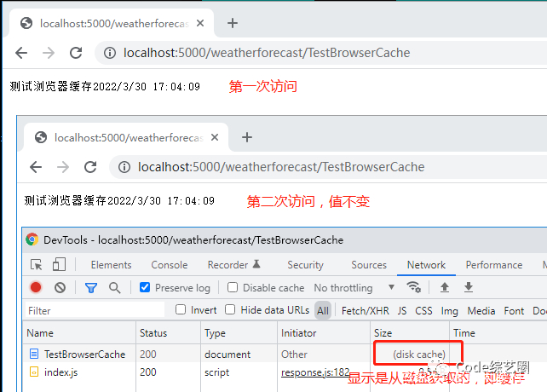Sort by Size column header

[x=410, y=332]
